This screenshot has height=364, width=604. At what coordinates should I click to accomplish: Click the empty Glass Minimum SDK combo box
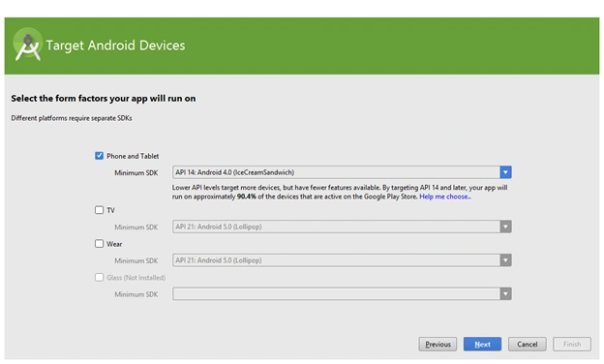point(342,294)
